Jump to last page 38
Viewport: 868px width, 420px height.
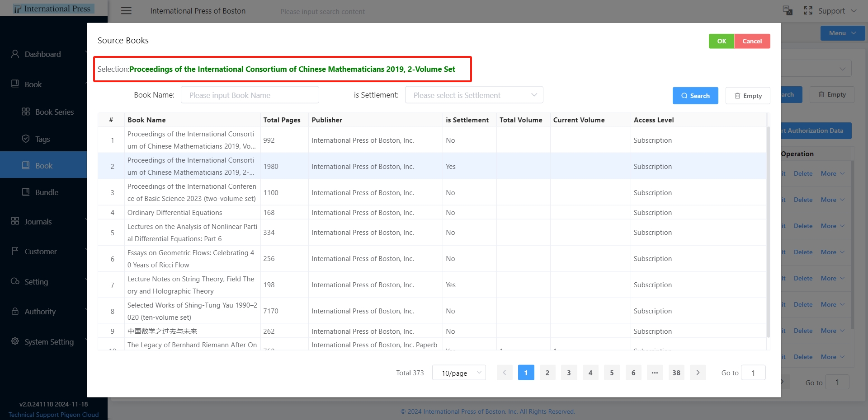tap(676, 373)
